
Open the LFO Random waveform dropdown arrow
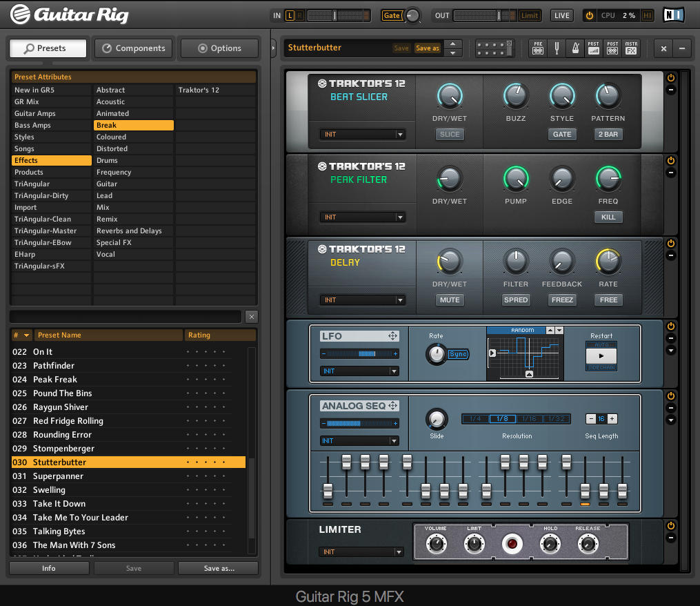(559, 330)
